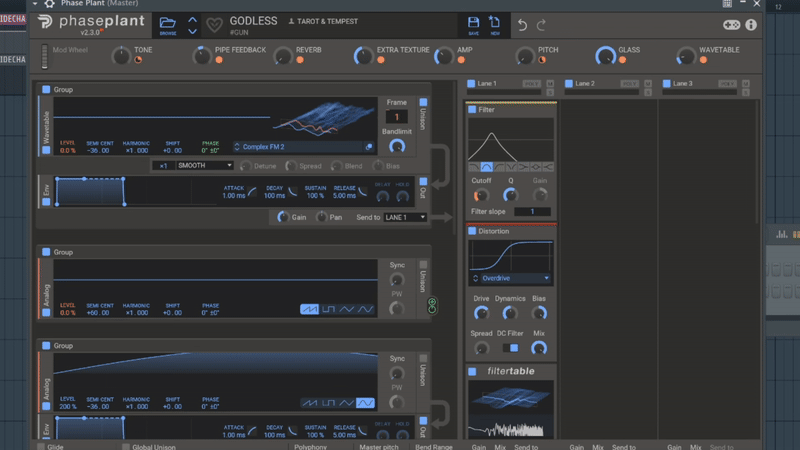
Task: Disable the Distortion effect
Action: coord(472,231)
